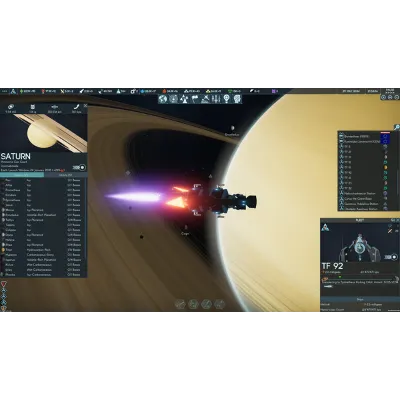Click the rocket boost resource icon
Screen dimensions: 400x400
pos(81,91)
